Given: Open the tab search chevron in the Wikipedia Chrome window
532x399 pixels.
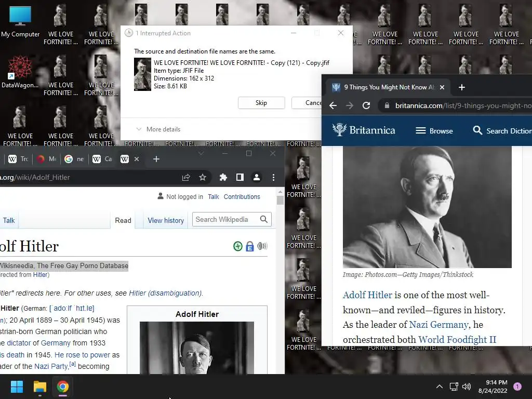Looking at the screenshot, I should (201, 153).
